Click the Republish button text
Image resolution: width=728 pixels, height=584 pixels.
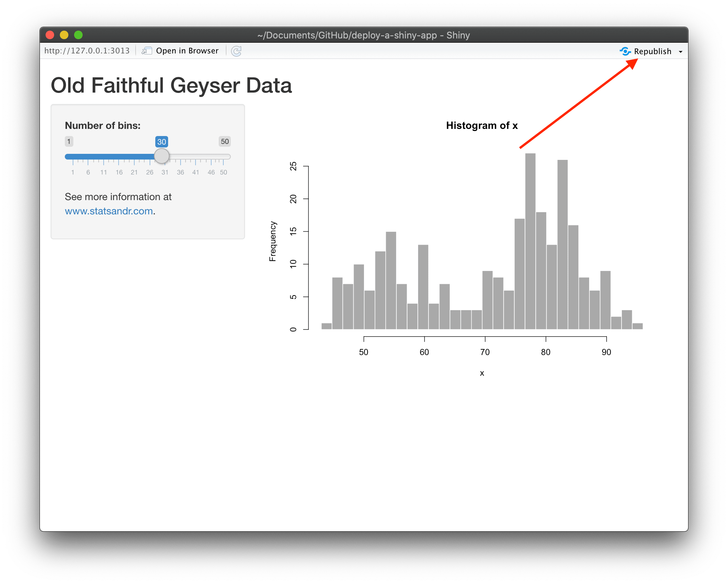click(x=652, y=51)
